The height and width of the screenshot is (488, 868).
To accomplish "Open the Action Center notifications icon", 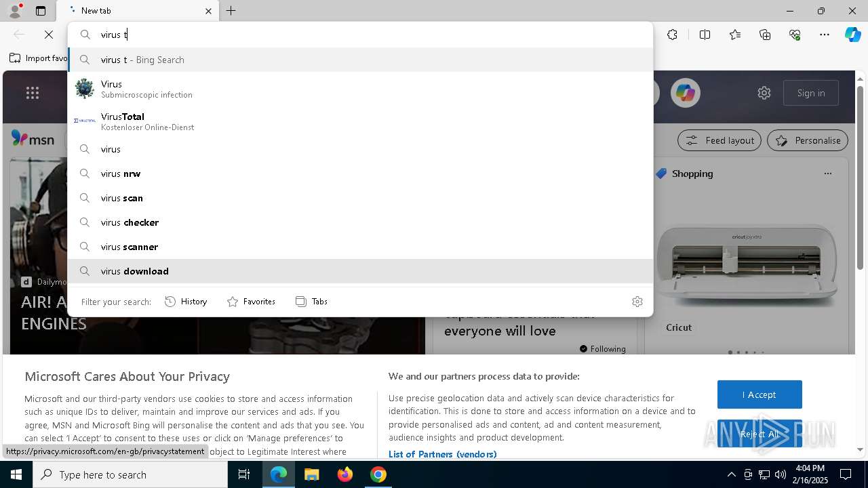I will point(846,474).
